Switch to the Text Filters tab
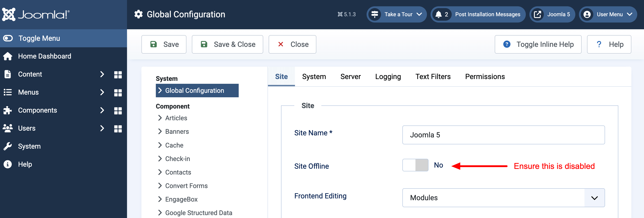Image resolution: width=644 pixels, height=218 pixels. click(433, 77)
